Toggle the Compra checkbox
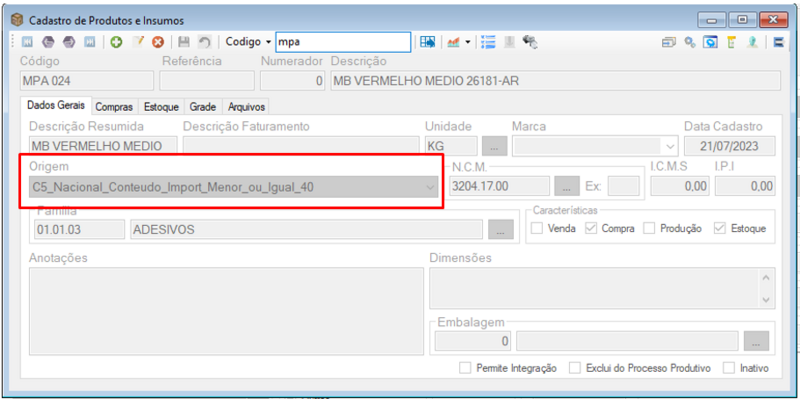Image resolution: width=800 pixels, height=399 pixels. click(x=591, y=229)
